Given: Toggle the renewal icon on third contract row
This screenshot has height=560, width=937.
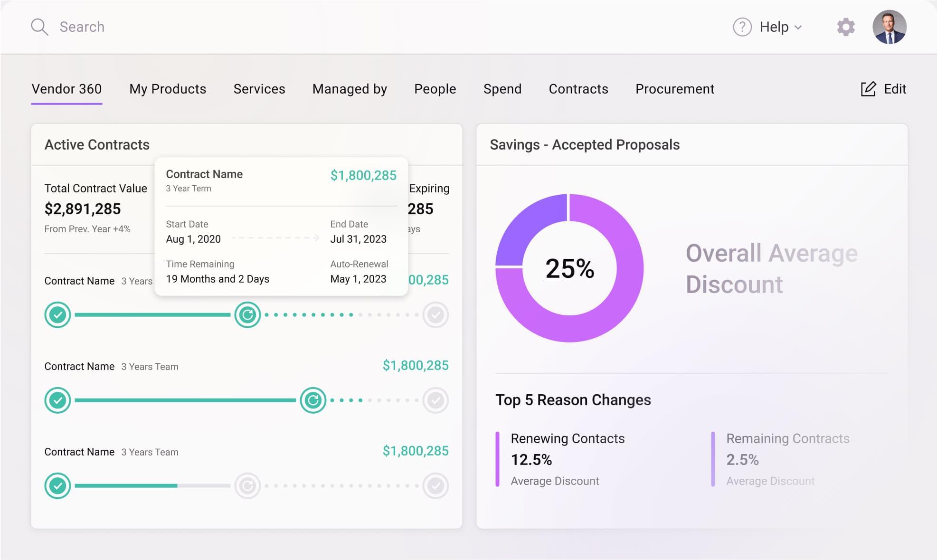Looking at the screenshot, I should tap(246, 485).
